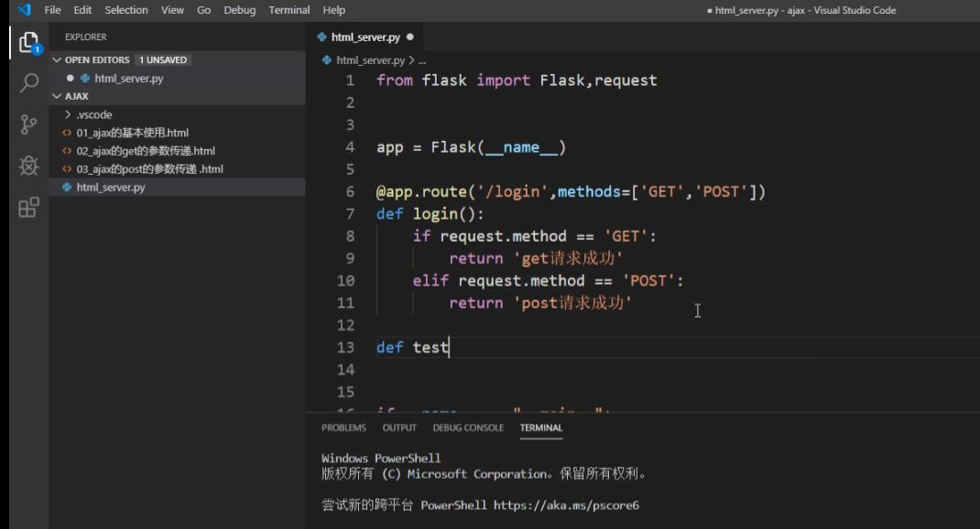Click the Python icon on the html_server.py editor tab
This screenshot has width=980, height=529.
(321, 37)
